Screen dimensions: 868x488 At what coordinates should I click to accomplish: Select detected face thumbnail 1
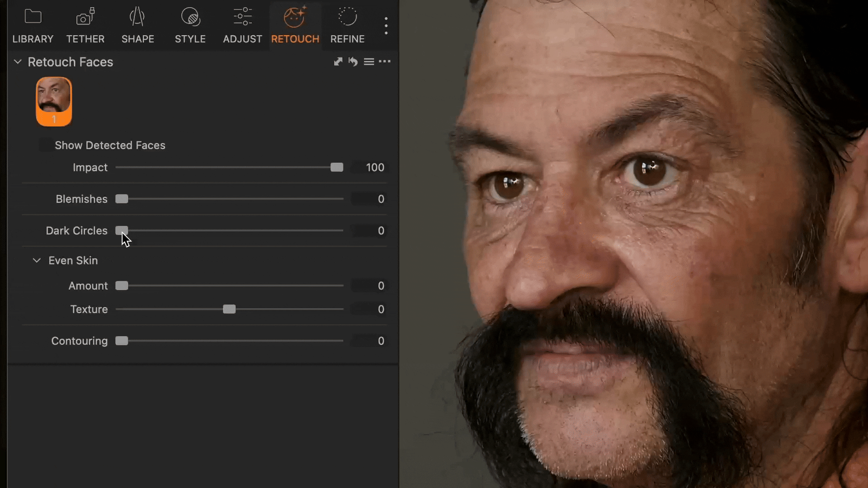pyautogui.click(x=54, y=102)
